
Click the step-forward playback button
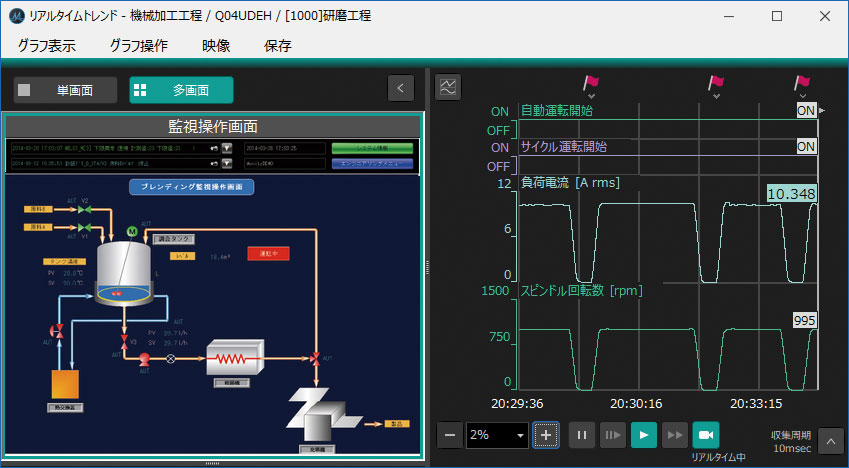coord(612,435)
